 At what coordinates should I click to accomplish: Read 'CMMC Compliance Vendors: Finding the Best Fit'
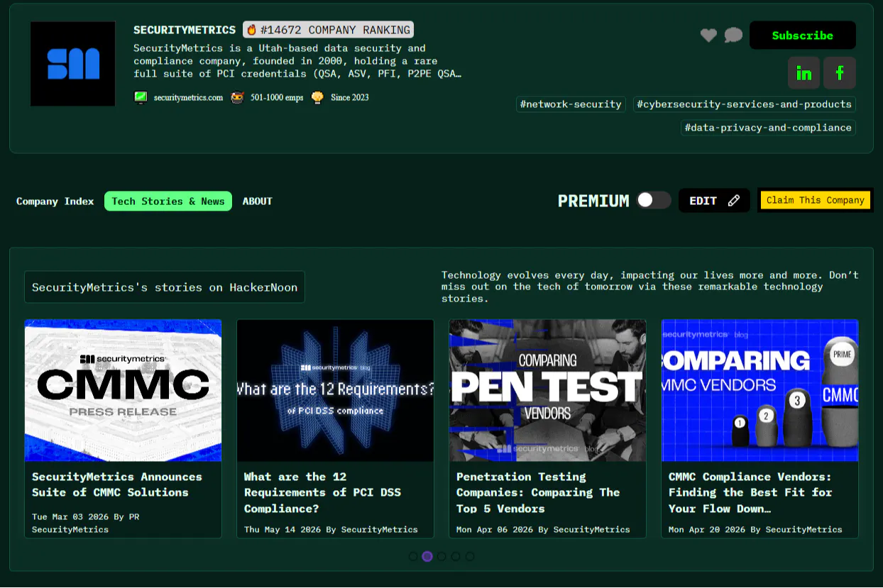(x=750, y=492)
